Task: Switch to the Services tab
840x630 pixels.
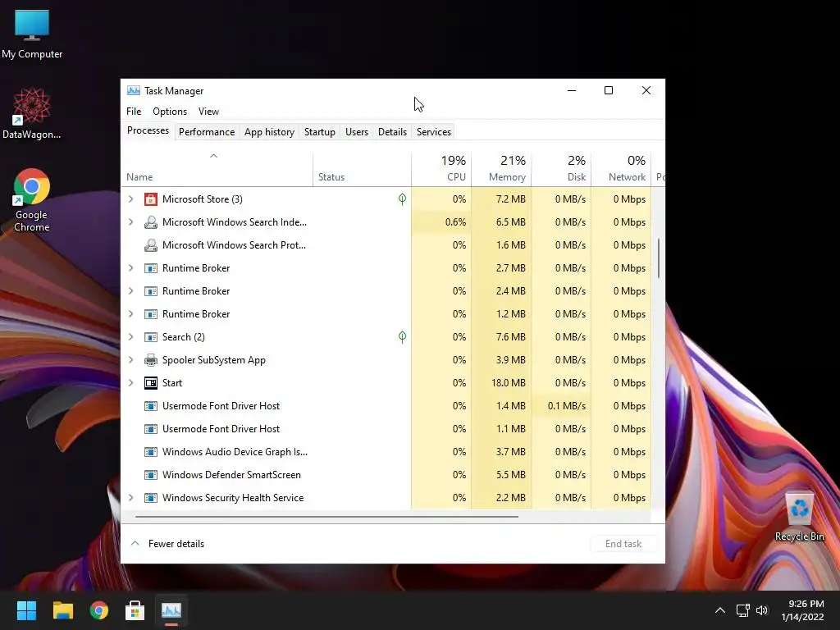Action: 434,132
